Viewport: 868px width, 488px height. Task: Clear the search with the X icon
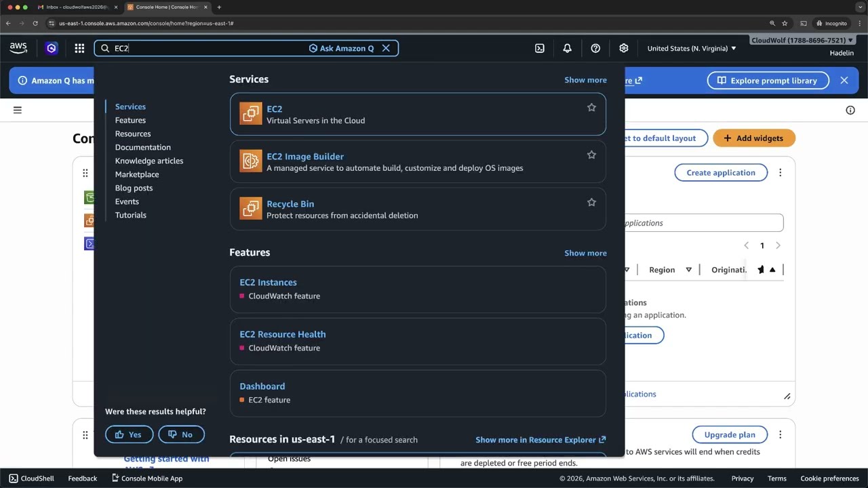386,48
